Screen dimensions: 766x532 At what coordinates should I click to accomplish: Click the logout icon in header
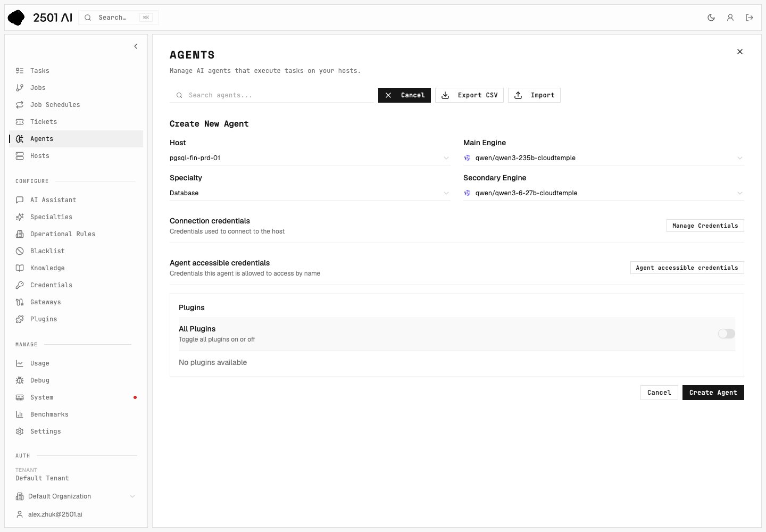[x=750, y=18]
